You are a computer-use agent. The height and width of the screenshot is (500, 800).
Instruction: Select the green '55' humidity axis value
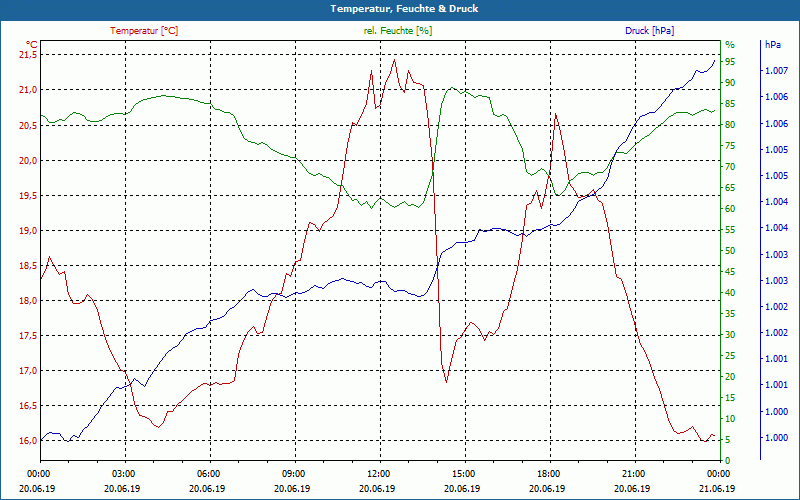tap(730, 230)
